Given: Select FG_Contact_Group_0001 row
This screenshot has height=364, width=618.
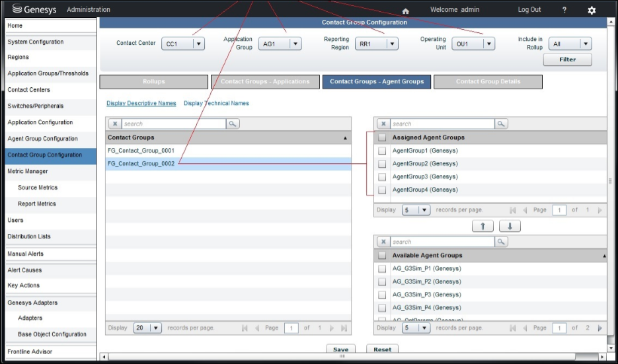Looking at the screenshot, I should point(228,151).
